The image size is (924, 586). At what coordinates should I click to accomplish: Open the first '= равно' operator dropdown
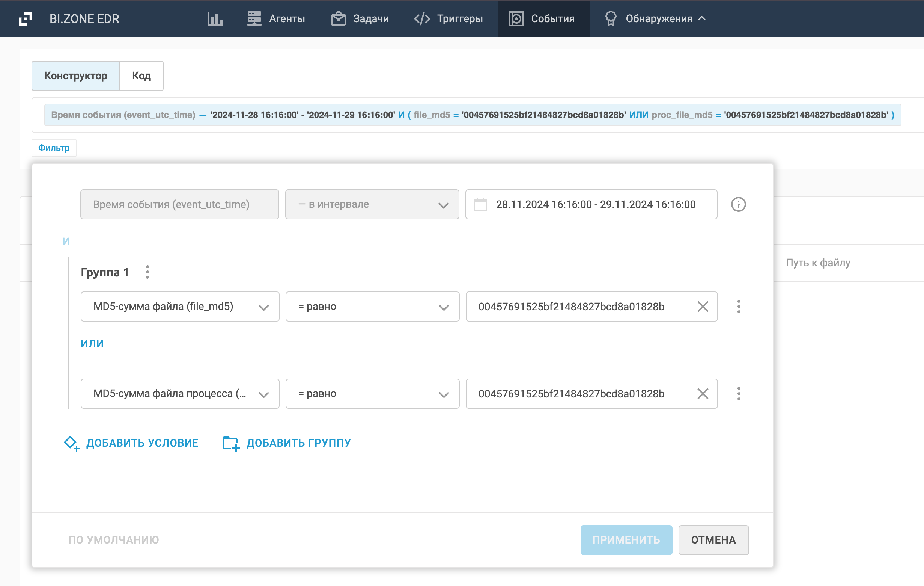point(372,307)
